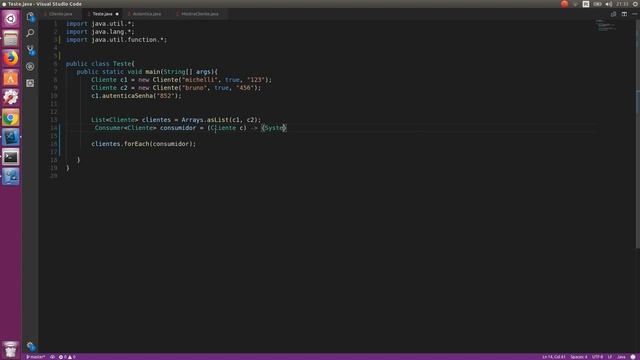
Task: Open the Debug view in activity bar
Action: [x=30, y=67]
